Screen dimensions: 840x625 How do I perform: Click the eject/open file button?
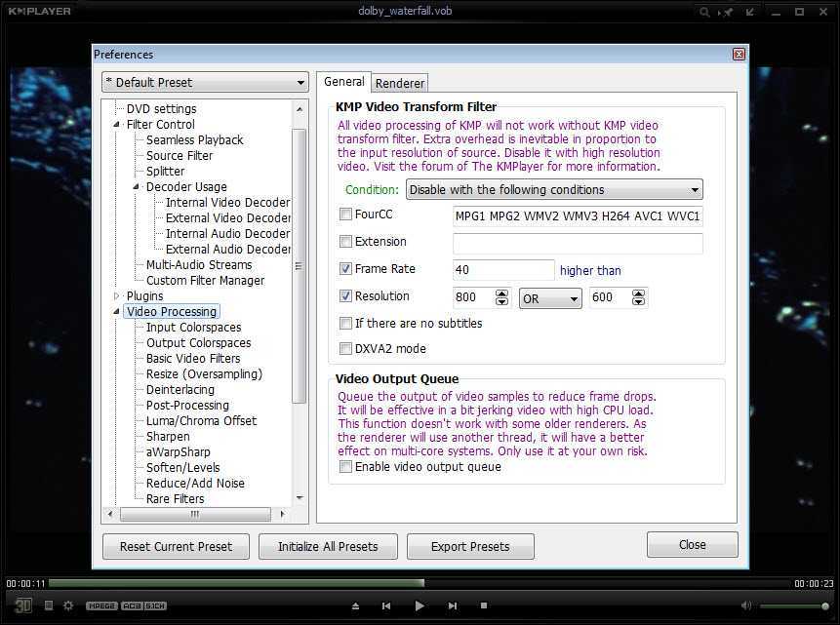coord(355,605)
